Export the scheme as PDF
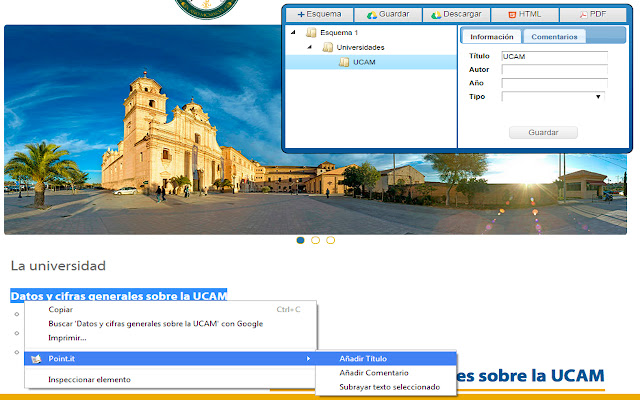 (592, 14)
